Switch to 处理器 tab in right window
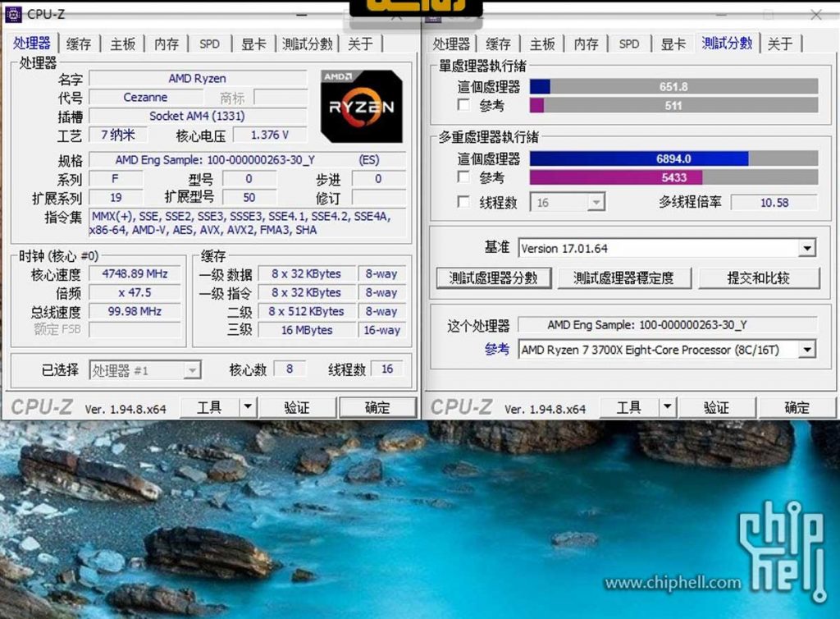 451,44
